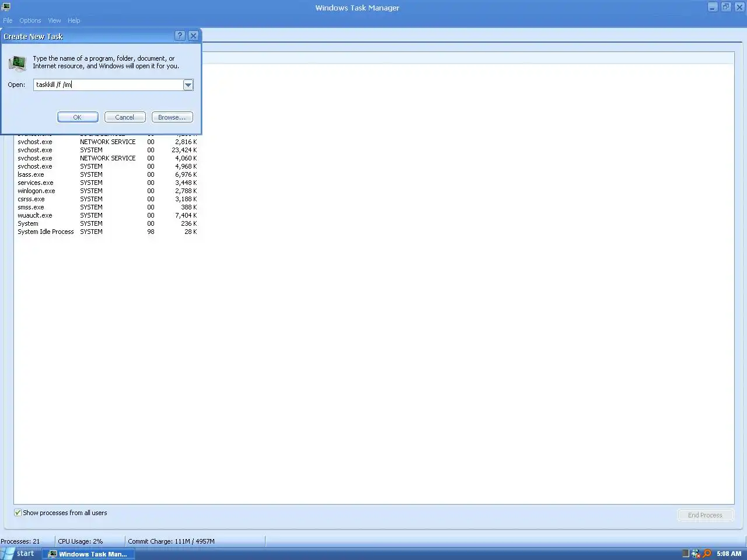Select the svchost.exe row using 4,968 K

(x=107, y=166)
